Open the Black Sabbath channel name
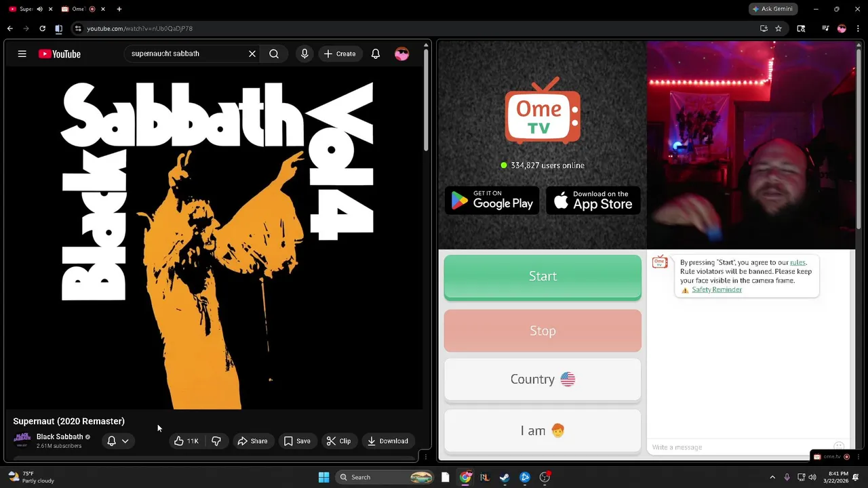 (60, 437)
